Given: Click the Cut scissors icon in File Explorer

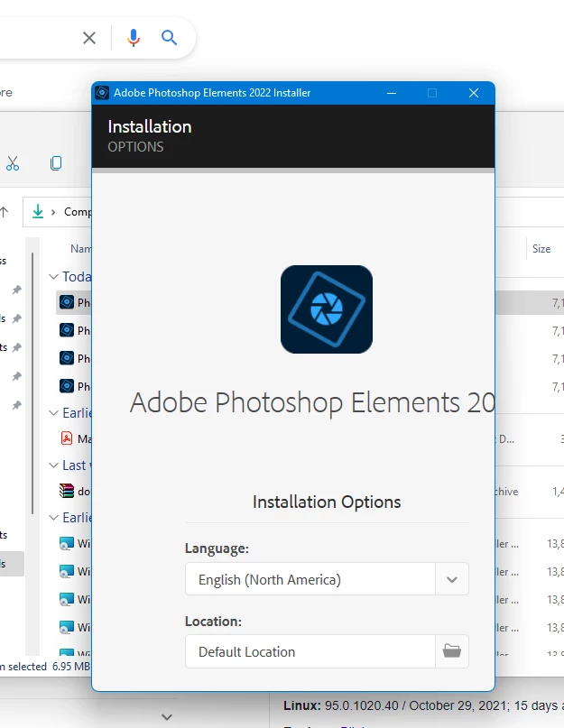Looking at the screenshot, I should pos(13,163).
